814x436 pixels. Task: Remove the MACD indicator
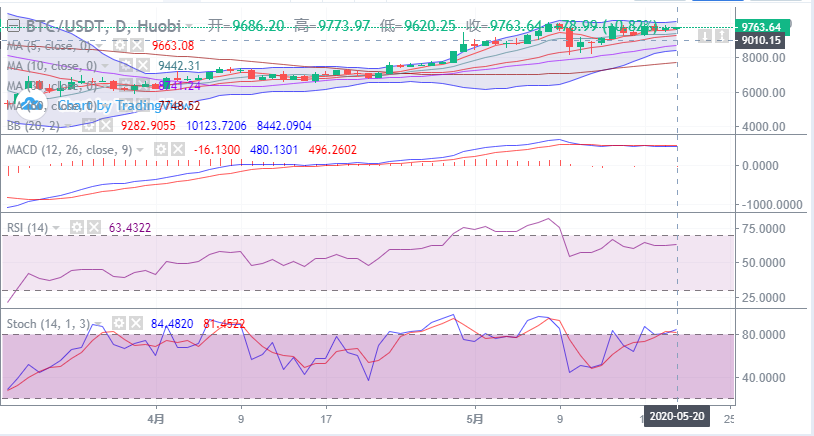177,149
